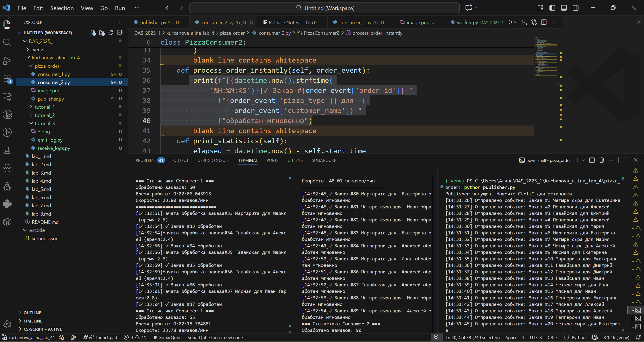Viewport: 644px width, 342px height.
Task: Open the Manage gear icon
Action: pyautogui.click(x=7, y=324)
